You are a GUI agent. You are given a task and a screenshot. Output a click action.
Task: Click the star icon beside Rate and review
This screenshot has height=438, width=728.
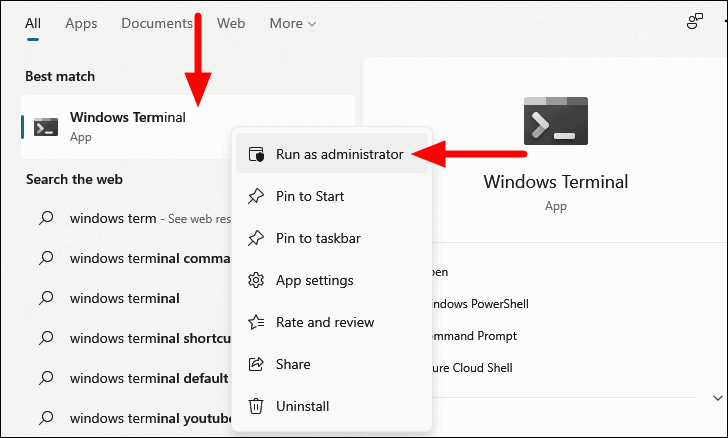coord(256,322)
